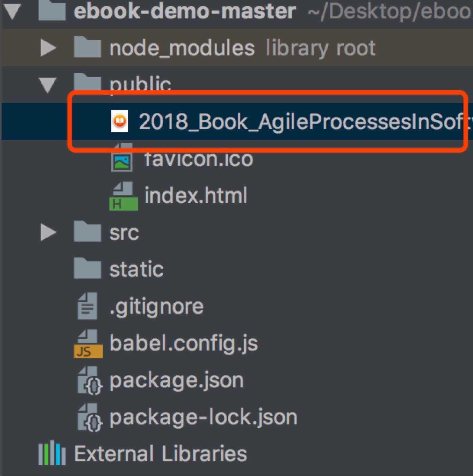Click the static folder icon
This screenshot has width=473, height=476.
pos(87,269)
